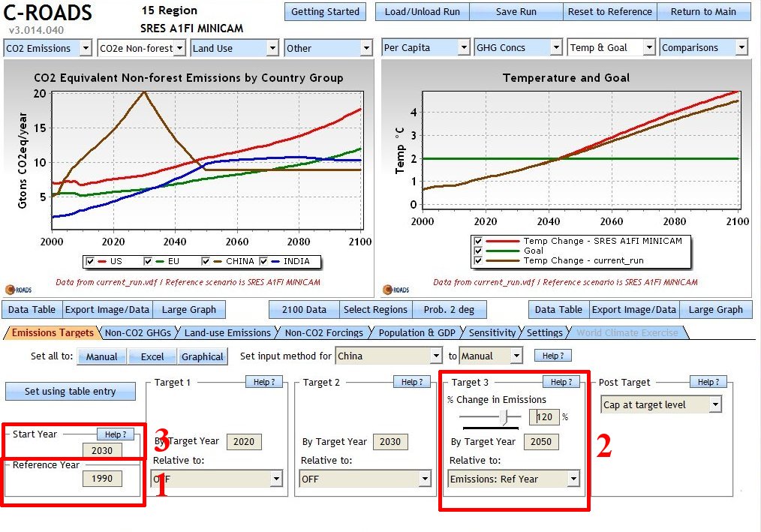Click the Prob. 2 deg button
This screenshot has width=761, height=532.
(x=449, y=310)
